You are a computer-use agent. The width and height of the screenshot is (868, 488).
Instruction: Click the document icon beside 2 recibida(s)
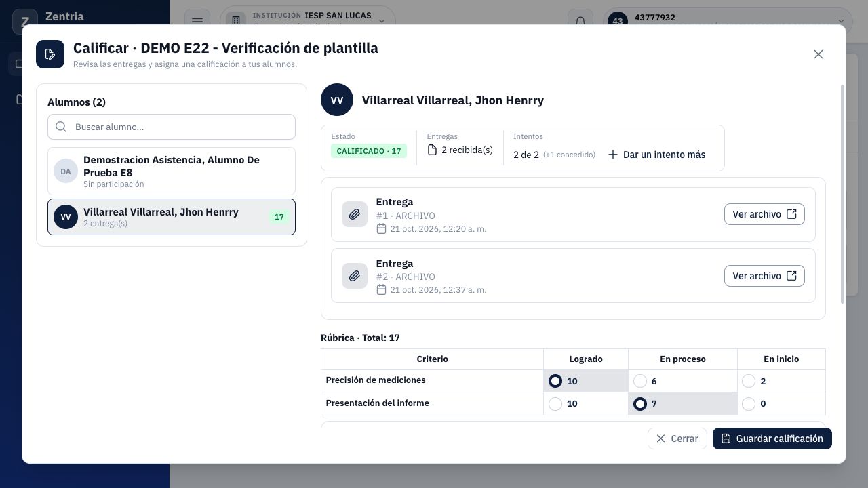(x=432, y=150)
